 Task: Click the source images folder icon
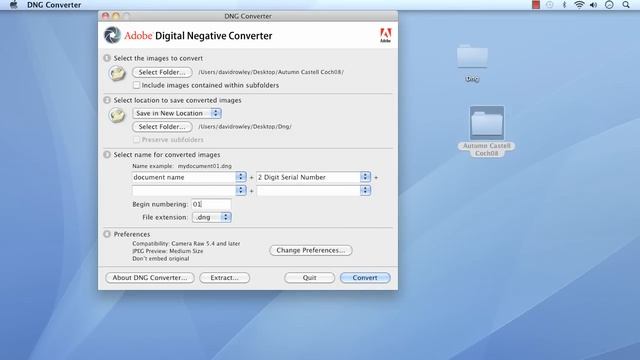[117, 74]
